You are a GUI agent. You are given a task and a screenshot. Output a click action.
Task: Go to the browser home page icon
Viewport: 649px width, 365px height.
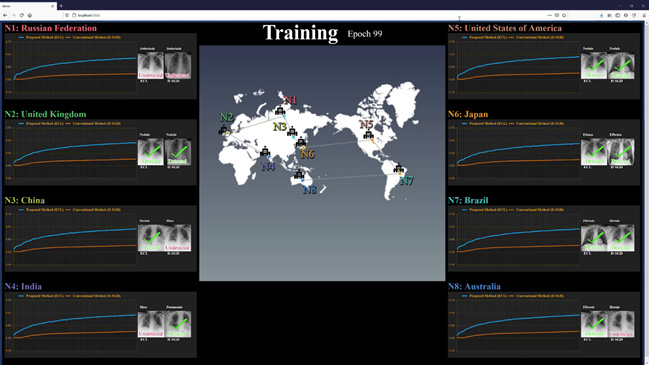click(x=30, y=15)
